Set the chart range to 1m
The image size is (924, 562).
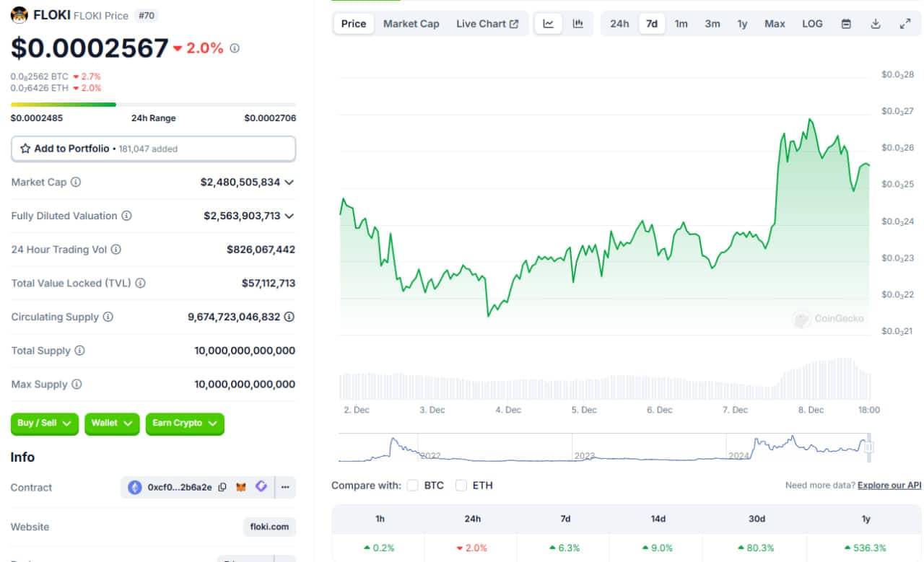click(x=681, y=24)
